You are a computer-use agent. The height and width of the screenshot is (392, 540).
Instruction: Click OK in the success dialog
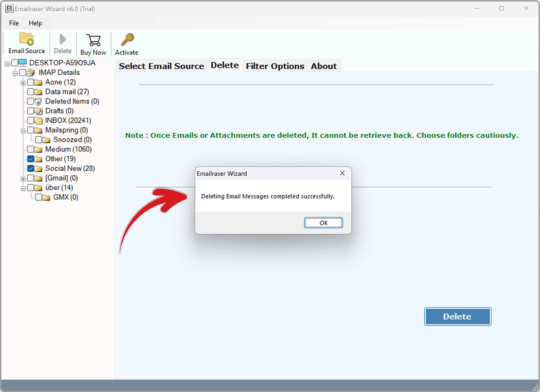click(x=324, y=223)
